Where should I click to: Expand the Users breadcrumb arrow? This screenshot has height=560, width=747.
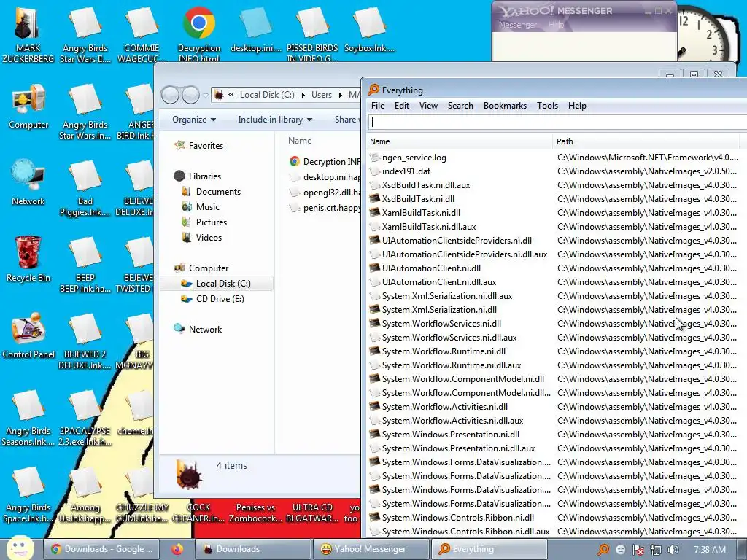coord(340,95)
